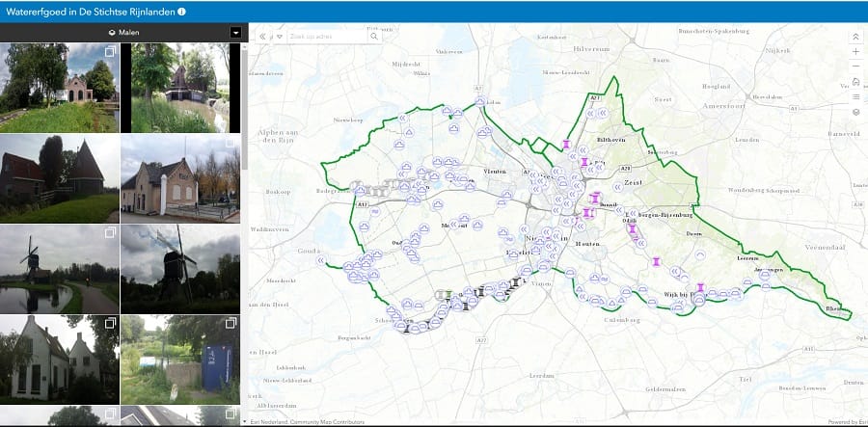Select the Malen layer header
Screen dimensions: 868x427
(x=124, y=33)
